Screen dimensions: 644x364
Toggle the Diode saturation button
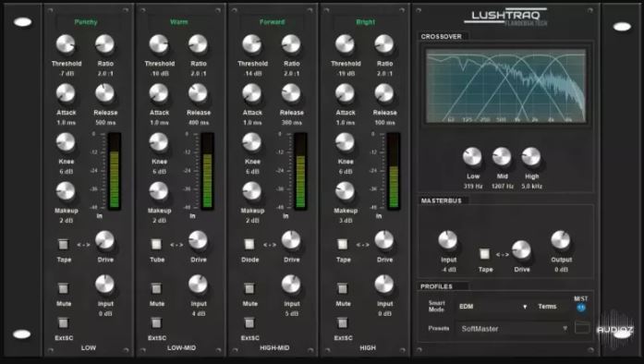[x=249, y=245]
